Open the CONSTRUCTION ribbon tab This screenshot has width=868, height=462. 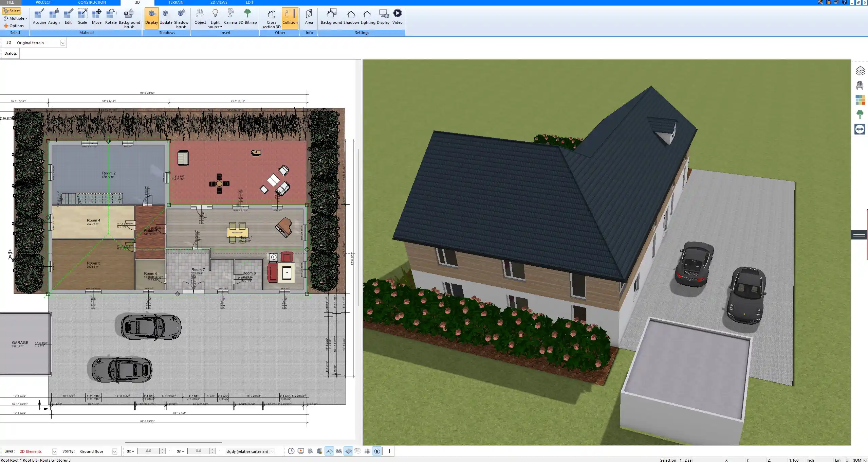click(92, 2)
